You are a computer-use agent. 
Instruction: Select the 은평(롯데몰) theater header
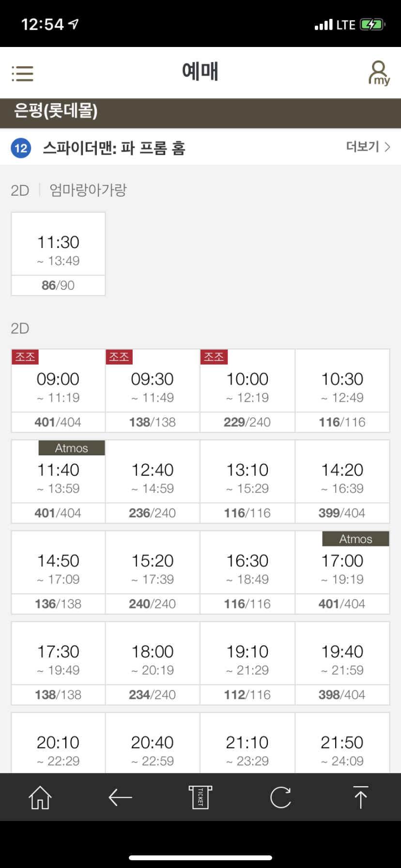pos(56,111)
